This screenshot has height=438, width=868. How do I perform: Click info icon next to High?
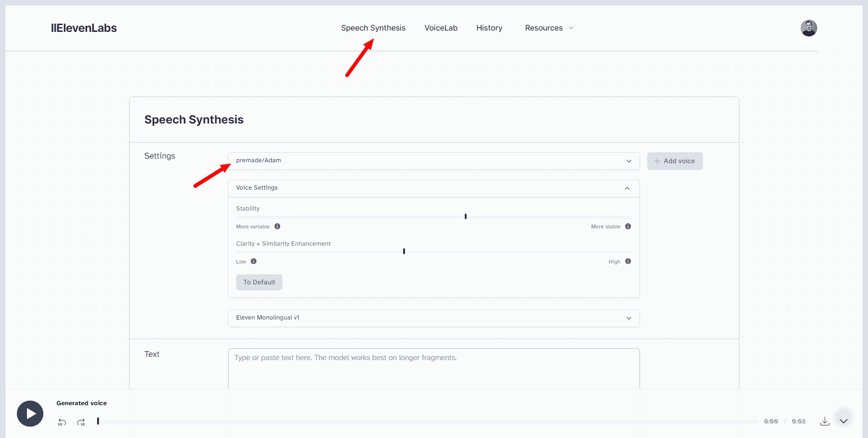coord(628,261)
